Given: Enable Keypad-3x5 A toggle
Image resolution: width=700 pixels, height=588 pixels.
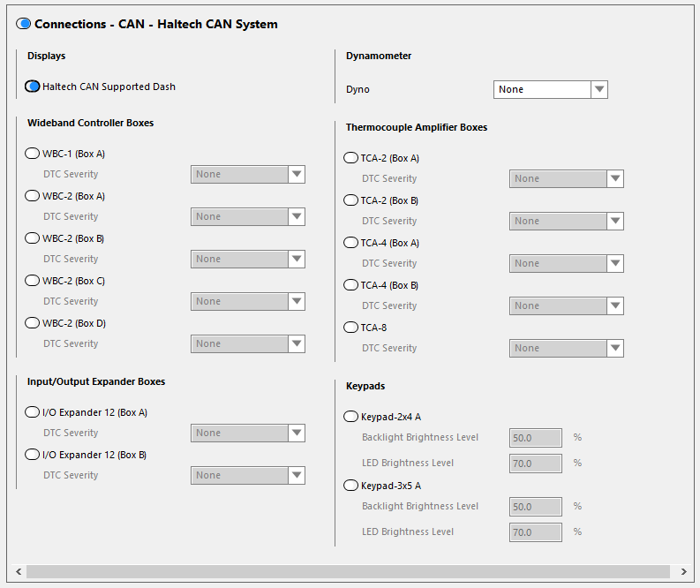Looking at the screenshot, I should (x=351, y=486).
